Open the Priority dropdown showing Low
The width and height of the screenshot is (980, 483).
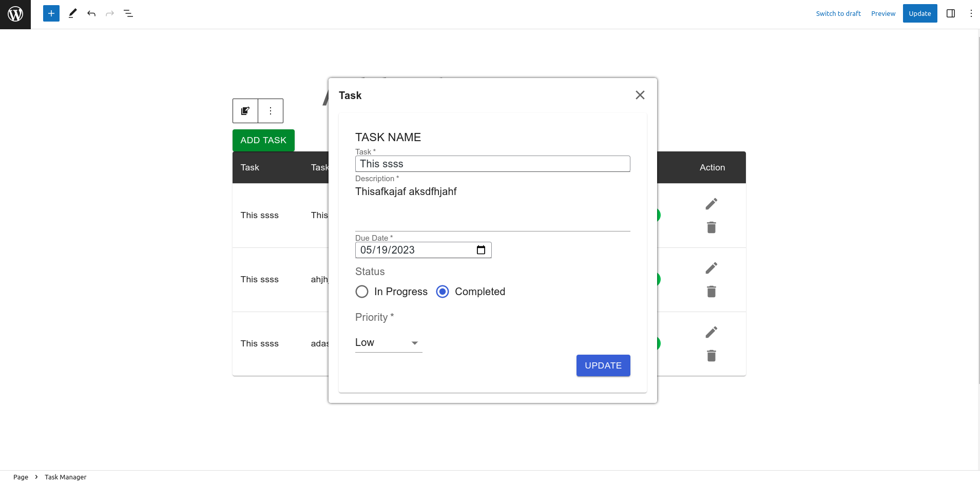388,342
